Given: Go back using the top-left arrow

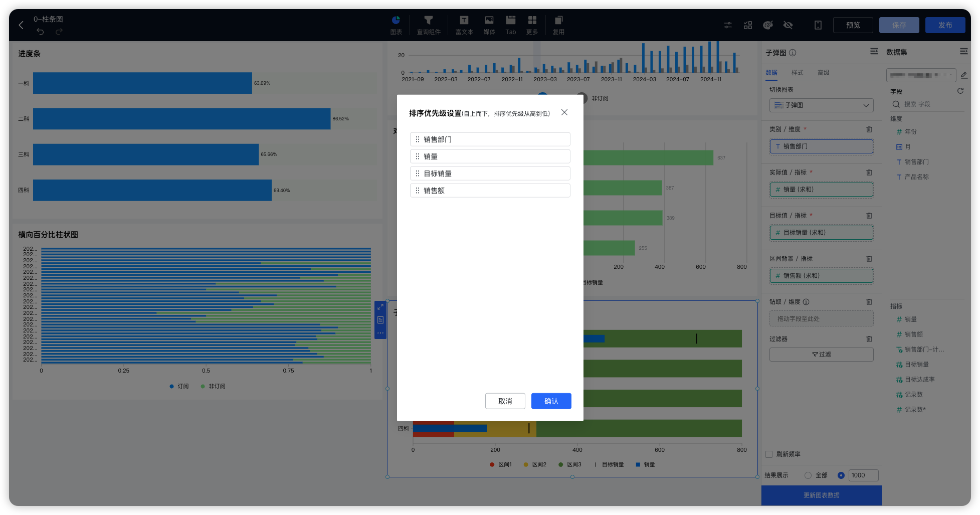Looking at the screenshot, I should click(21, 25).
